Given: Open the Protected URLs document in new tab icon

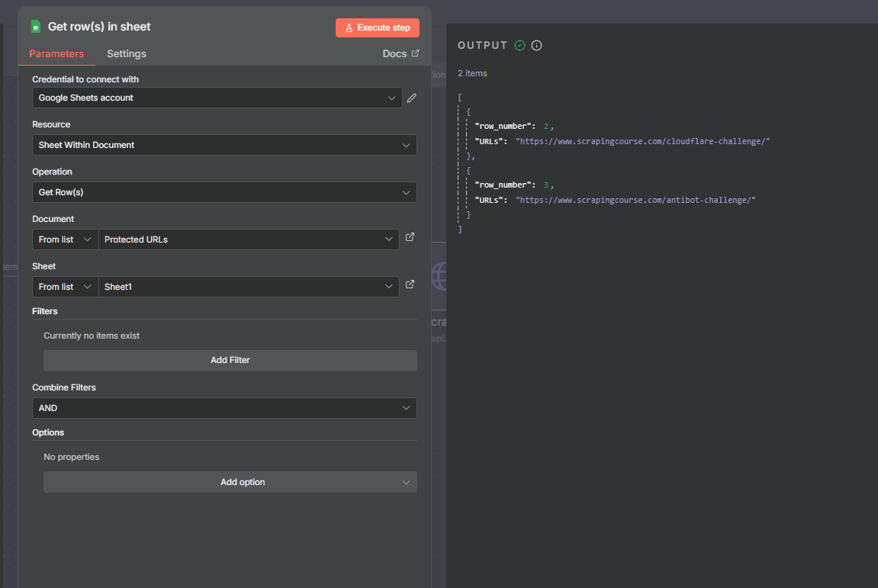Looking at the screenshot, I should click(x=410, y=237).
